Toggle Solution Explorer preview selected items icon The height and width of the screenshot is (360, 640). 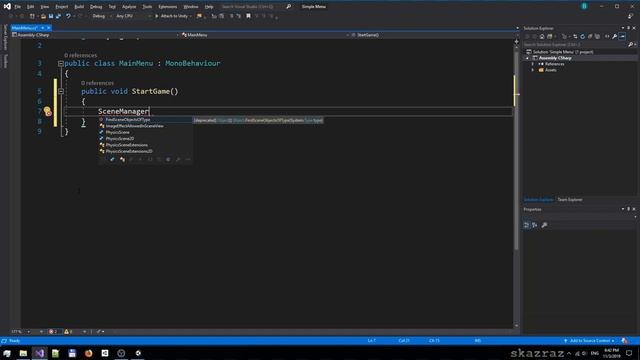tap(622, 36)
